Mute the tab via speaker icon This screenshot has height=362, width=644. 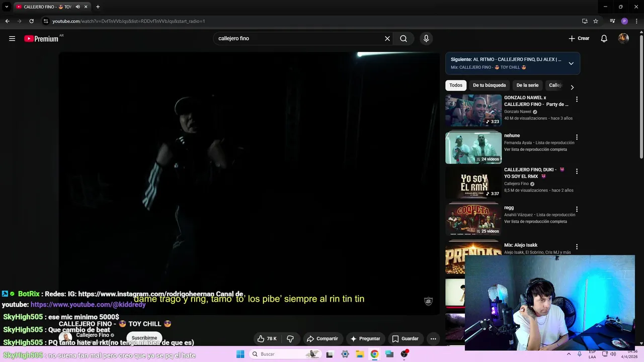tap(77, 7)
